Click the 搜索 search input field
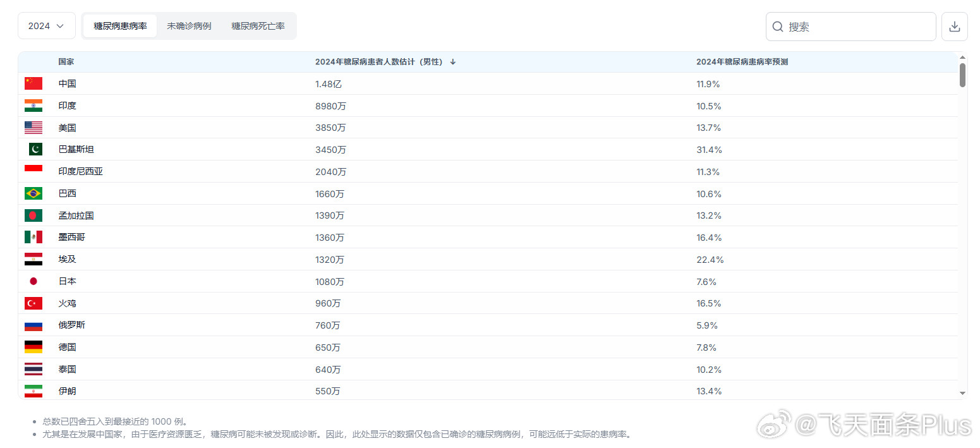This screenshot has width=980, height=448. [851, 27]
